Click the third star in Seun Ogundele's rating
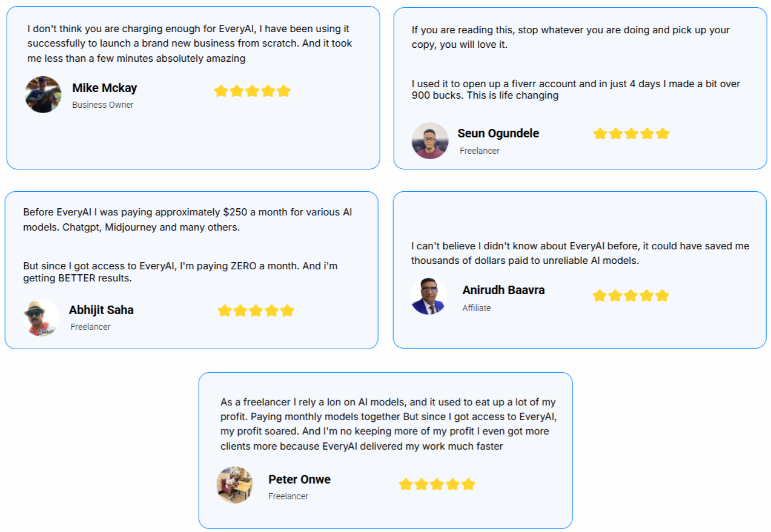The width and height of the screenshot is (771, 532). tap(631, 133)
